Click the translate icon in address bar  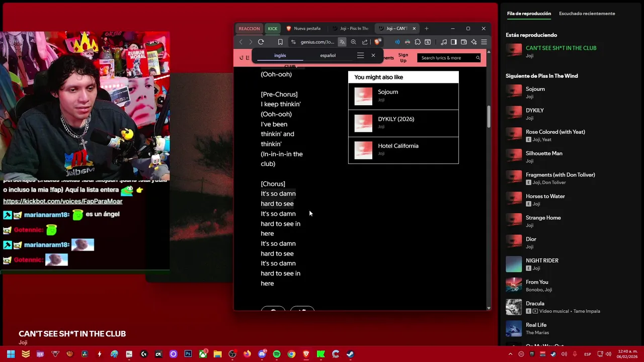[342, 42]
